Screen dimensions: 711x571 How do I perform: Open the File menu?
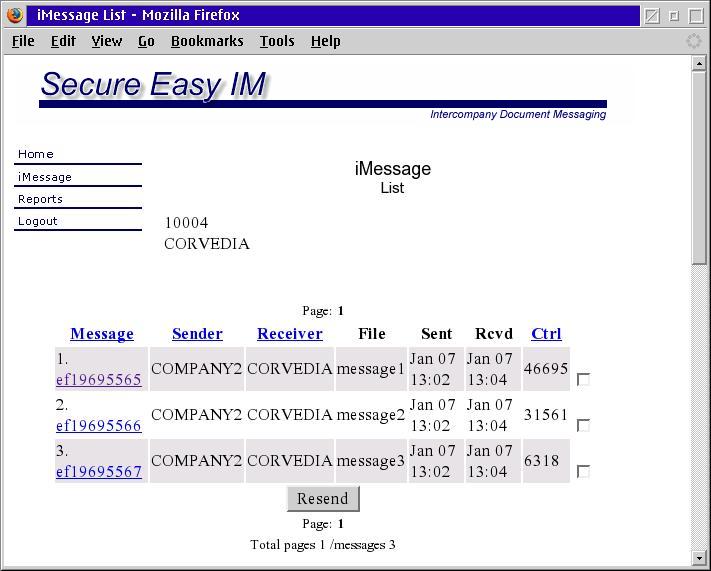(23, 41)
